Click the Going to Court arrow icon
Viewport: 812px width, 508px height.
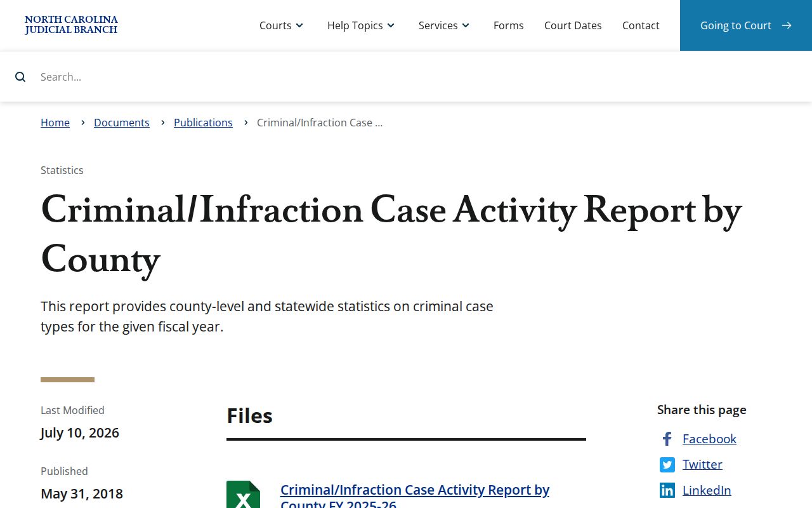click(x=787, y=25)
